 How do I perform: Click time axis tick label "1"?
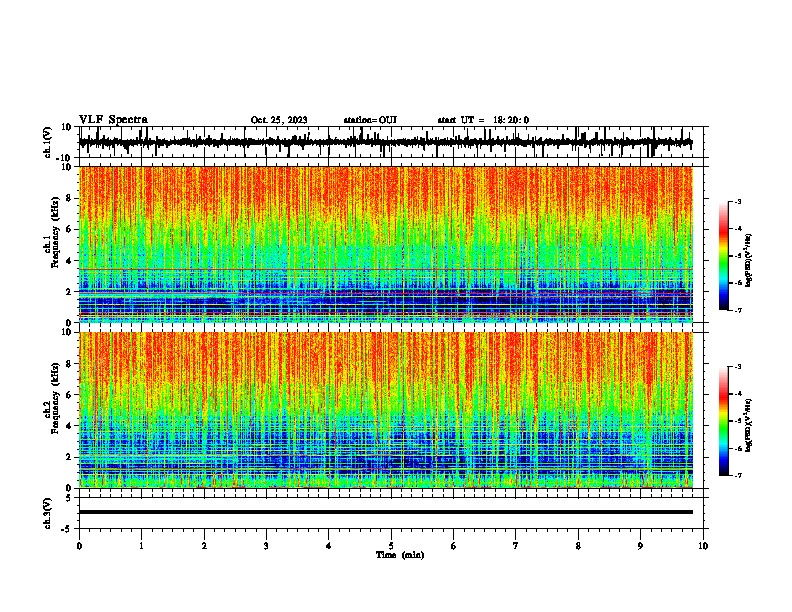click(x=141, y=546)
